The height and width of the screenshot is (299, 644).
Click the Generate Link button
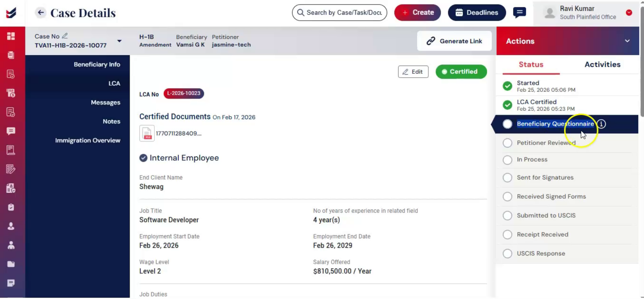(454, 41)
